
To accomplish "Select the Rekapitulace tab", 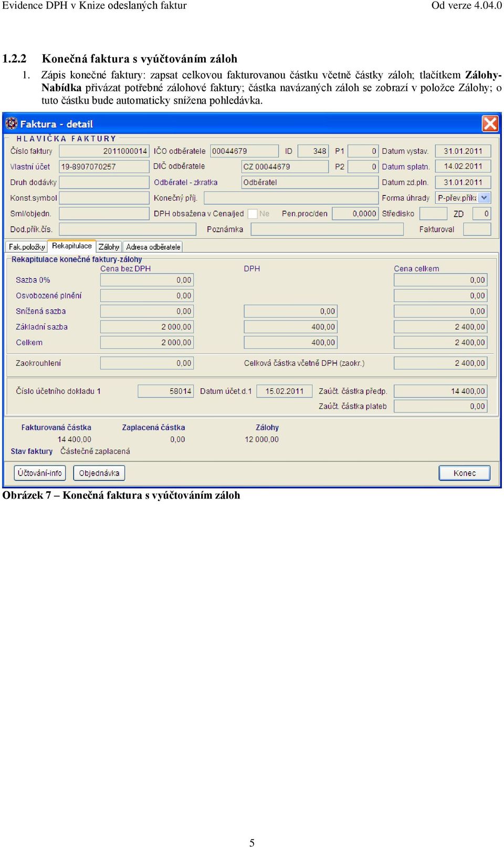I will click(x=72, y=246).
